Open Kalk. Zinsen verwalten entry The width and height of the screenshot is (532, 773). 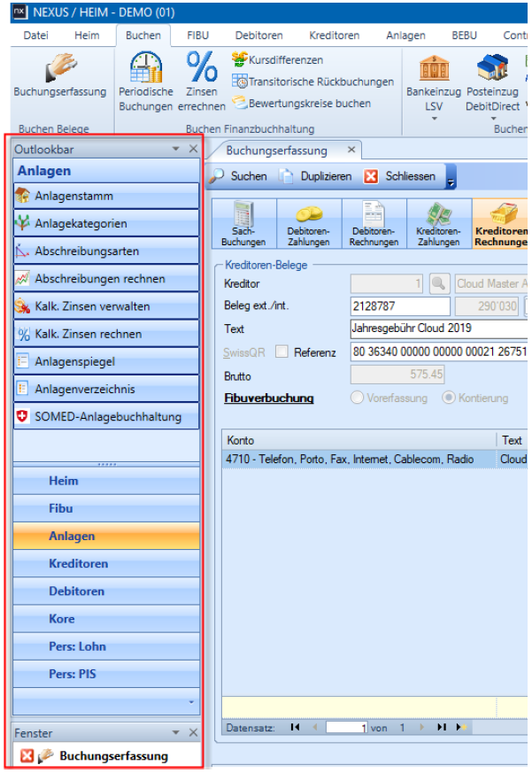[x=106, y=306]
